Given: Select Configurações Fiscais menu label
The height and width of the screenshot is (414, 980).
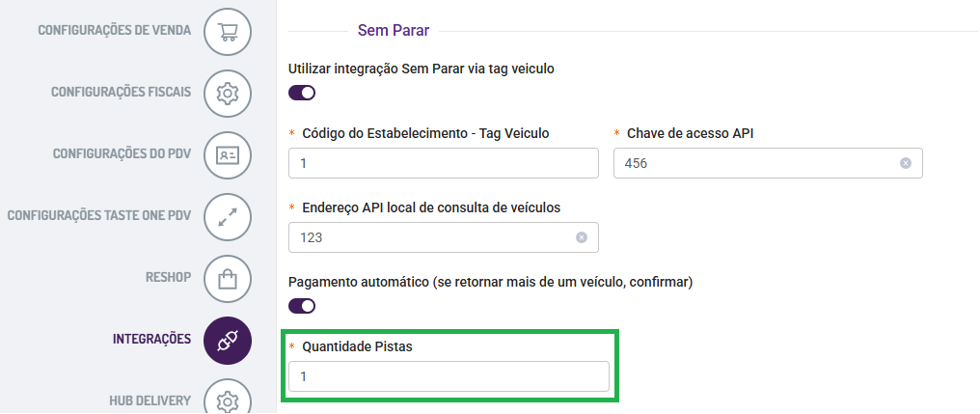Looking at the screenshot, I should tap(121, 93).
